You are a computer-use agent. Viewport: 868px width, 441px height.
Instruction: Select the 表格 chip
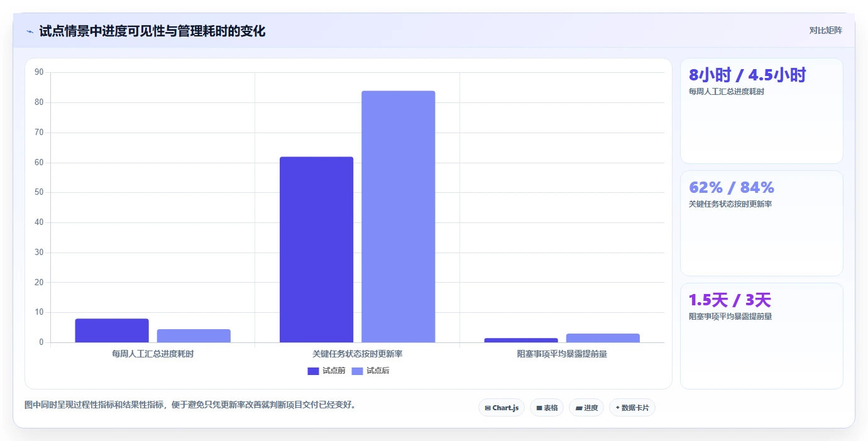tap(547, 408)
